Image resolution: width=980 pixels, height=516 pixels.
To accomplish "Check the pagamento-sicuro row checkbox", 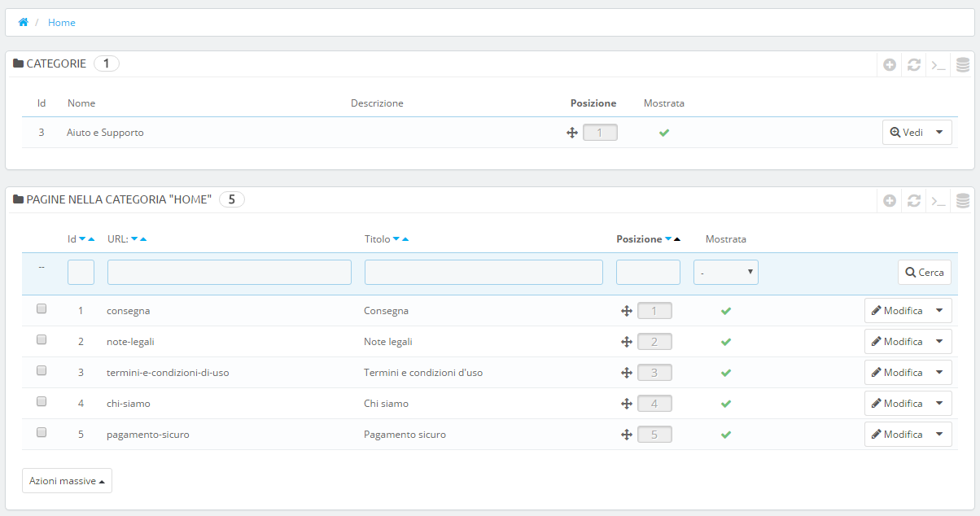I will click(x=42, y=432).
